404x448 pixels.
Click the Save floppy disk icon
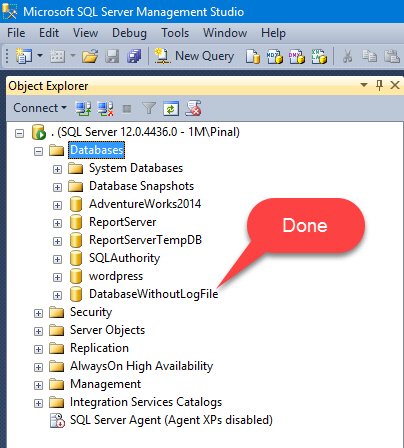click(x=112, y=56)
